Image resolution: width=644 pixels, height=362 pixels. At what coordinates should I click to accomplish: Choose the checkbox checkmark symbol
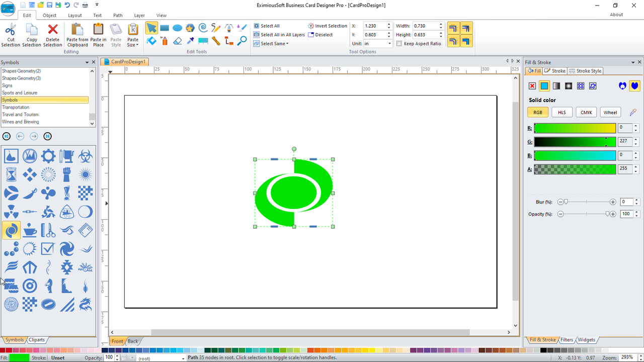[48, 249]
